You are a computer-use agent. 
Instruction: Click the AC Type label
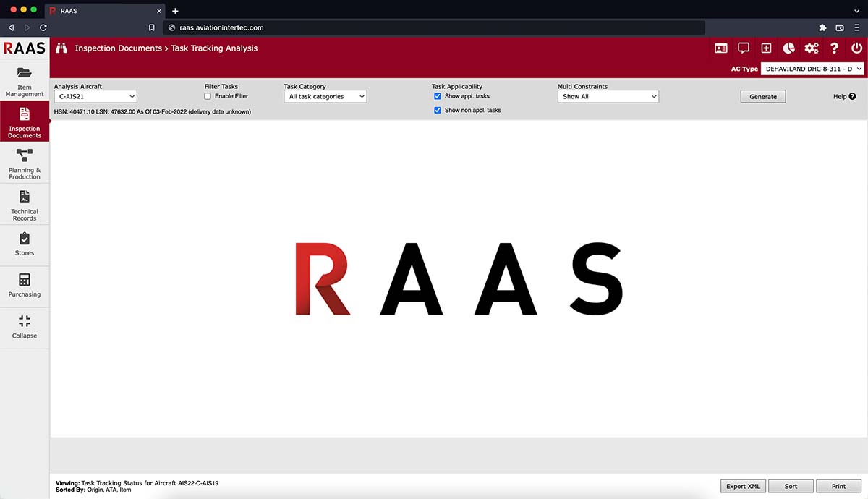point(744,69)
